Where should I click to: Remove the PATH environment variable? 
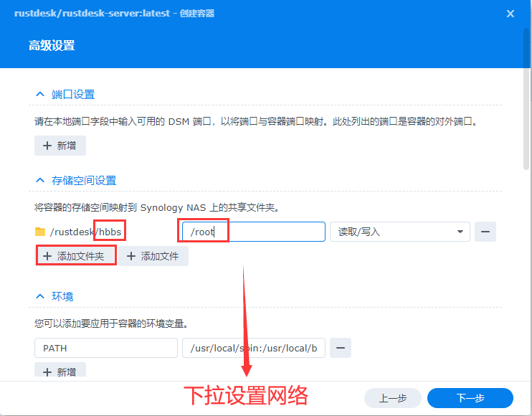pos(341,348)
